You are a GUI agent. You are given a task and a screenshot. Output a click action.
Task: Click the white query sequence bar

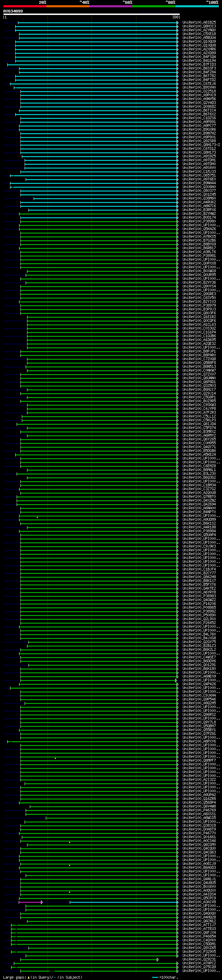click(x=92, y=14)
